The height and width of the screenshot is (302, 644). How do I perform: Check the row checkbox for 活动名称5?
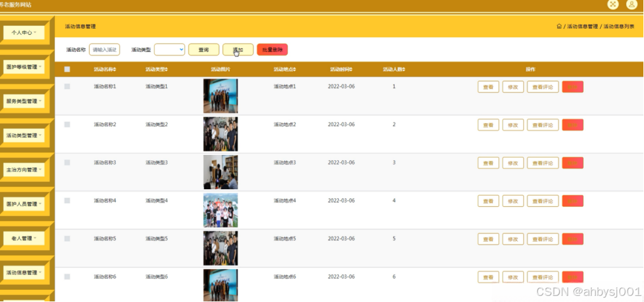68,239
